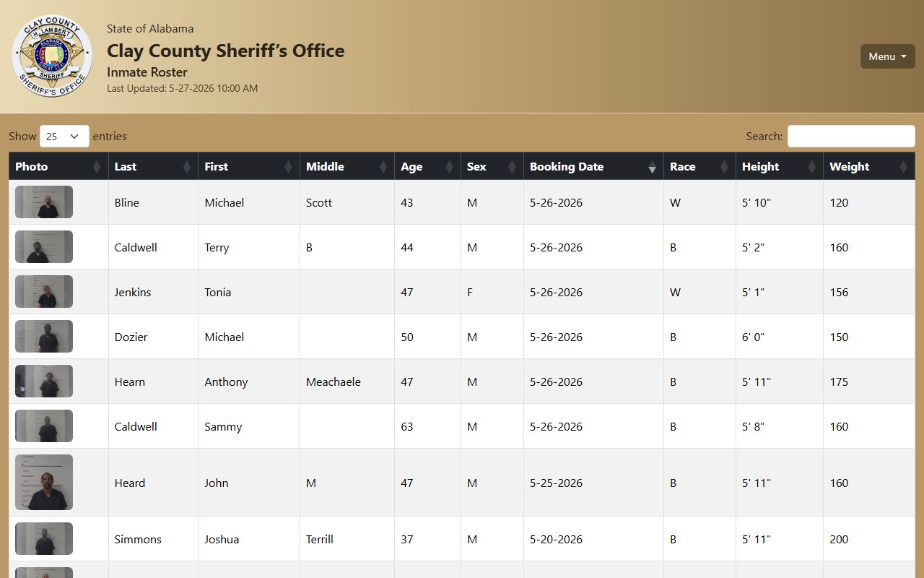Click the age value 43
924x578 pixels.
tap(407, 202)
